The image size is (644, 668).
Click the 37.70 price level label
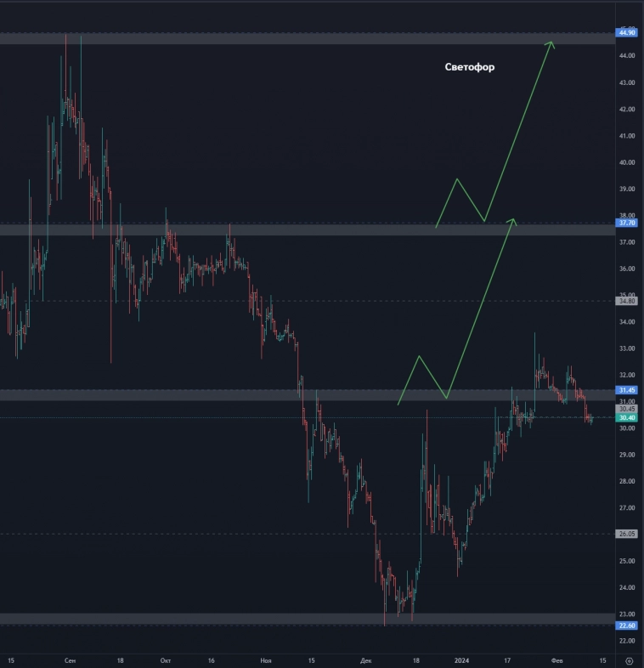[628, 224]
